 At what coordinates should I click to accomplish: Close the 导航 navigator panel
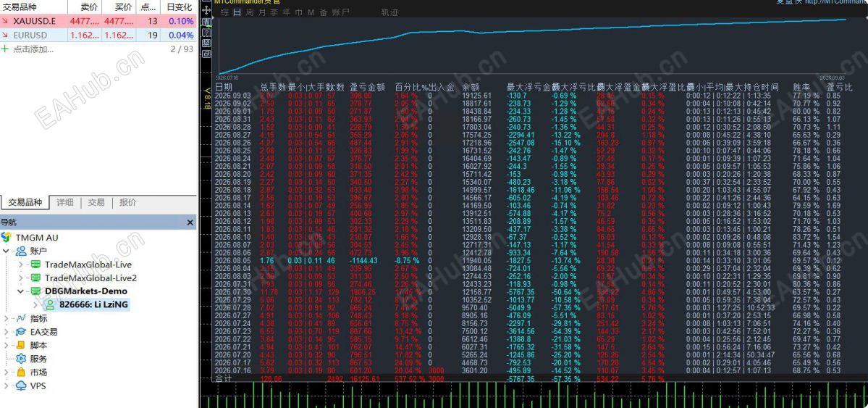190,222
